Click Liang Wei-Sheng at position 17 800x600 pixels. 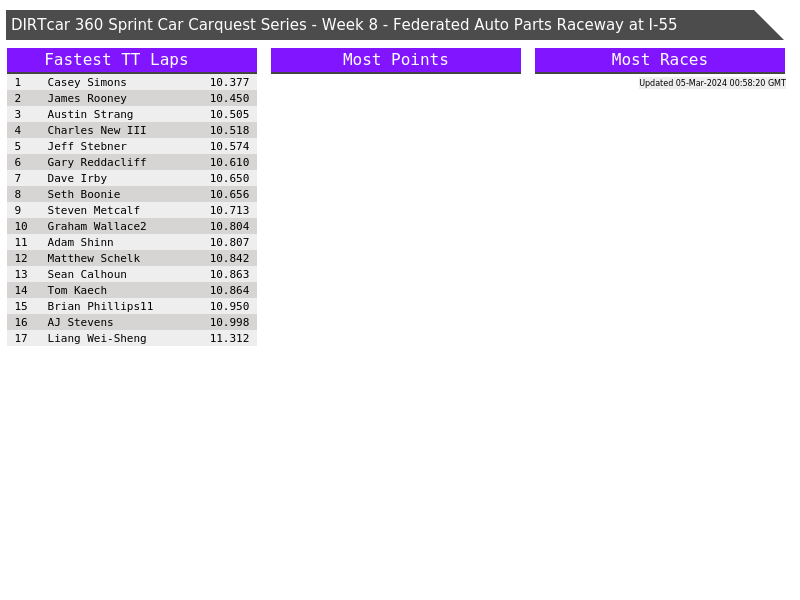97,338
